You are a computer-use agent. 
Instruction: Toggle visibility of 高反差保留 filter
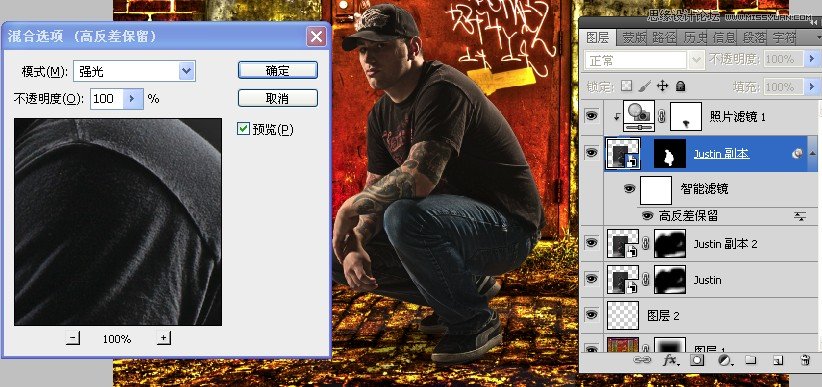[x=647, y=216]
